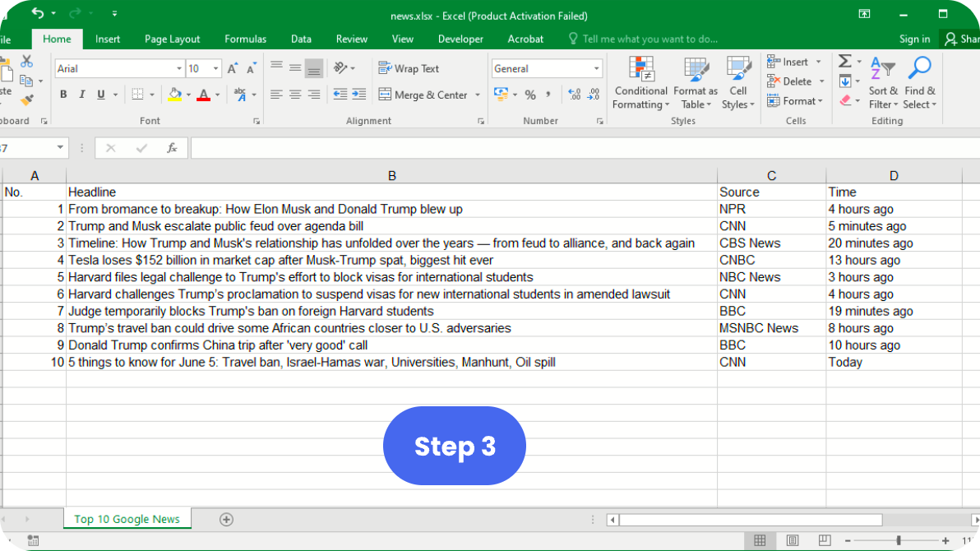
Task: Center text horizontally
Action: click(295, 95)
